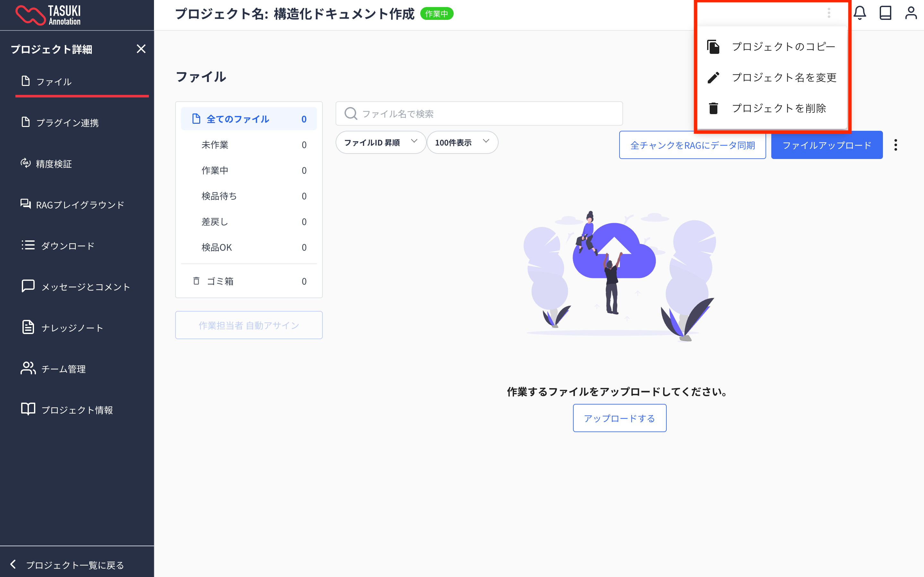924x577 pixels.
Task: Switch to 精度検証 in sidebar
Action: pyautogui.click(x=54, y=164)
